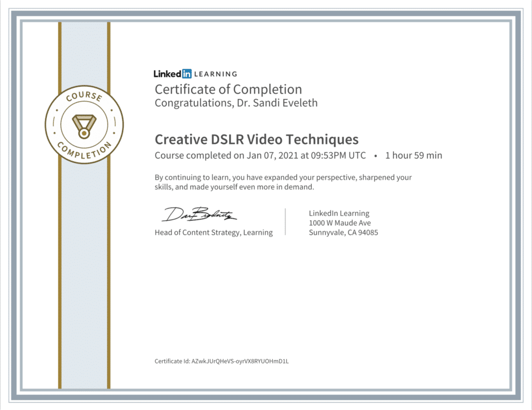Image resolution: width=532 pixels, height=410 pixels.
Task: Click the vertical divider beside the signature
Action: pyautogui.click(x=285, y=221)
